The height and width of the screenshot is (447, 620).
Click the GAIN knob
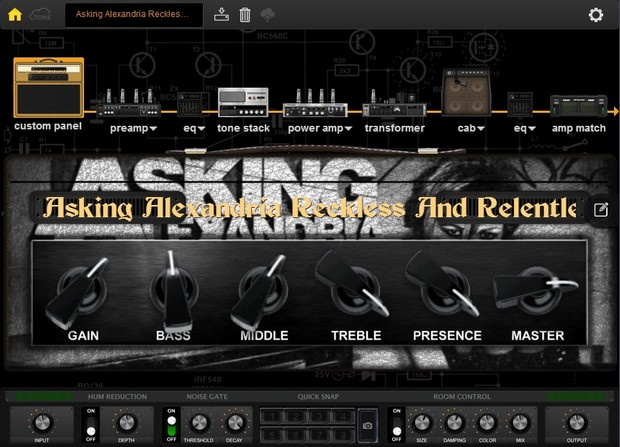[79, 291]
